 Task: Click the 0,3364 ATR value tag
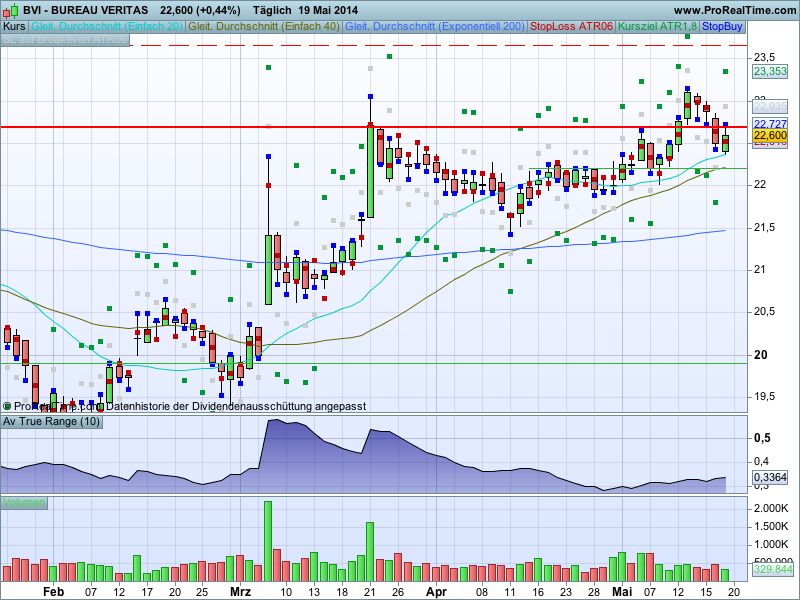click(770, 477)
